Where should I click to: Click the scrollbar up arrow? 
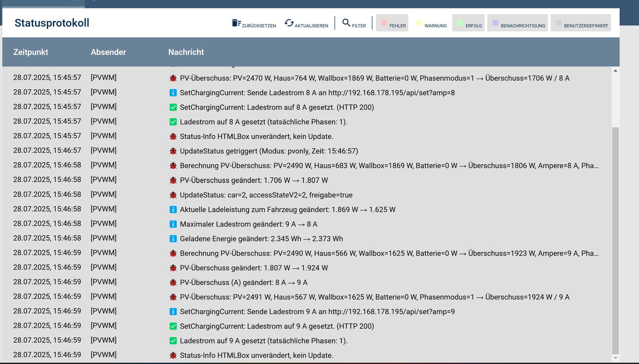[615, 71]
